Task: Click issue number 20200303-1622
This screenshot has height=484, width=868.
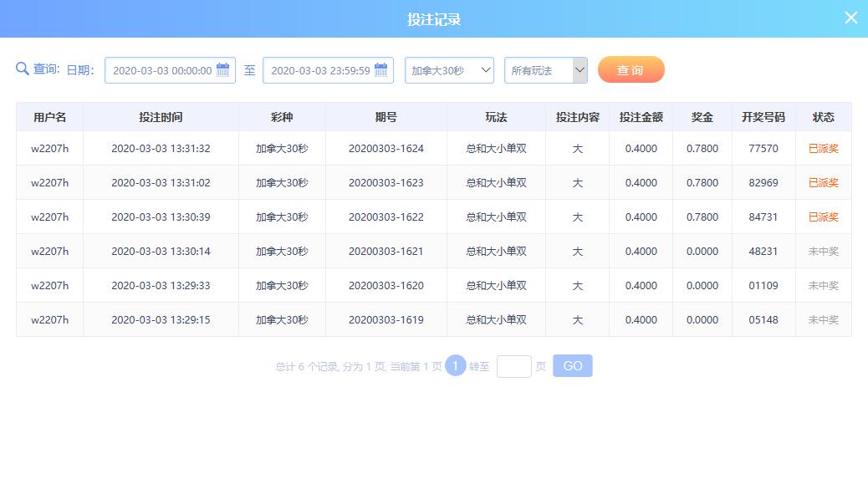Action: click(385, 217)
